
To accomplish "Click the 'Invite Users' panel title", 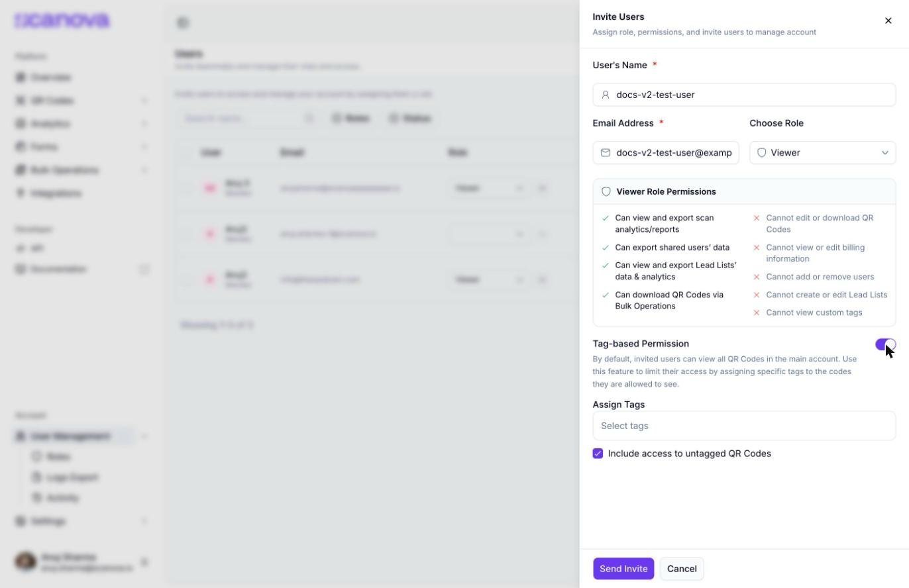I will tap(618, 17).
